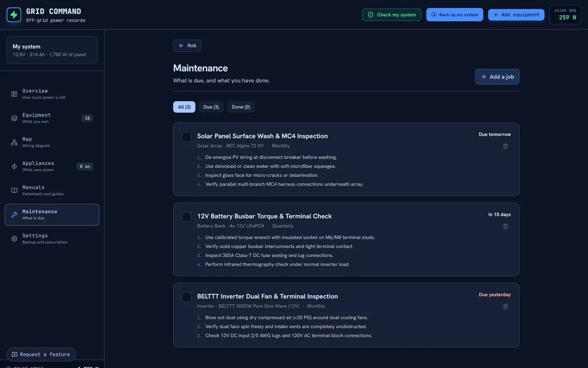Viewport: 588px width, 368px height.
Task: Click the Maintenance wrench icon in sidebar
Action: coord(14,215)
